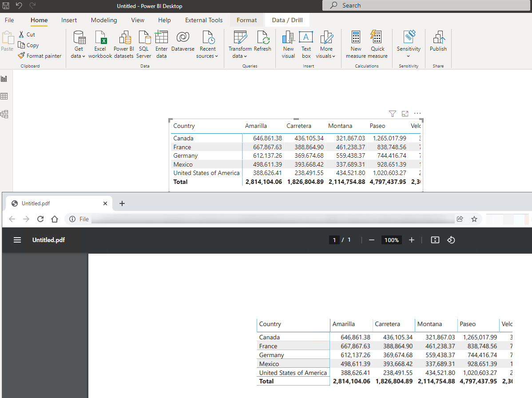Sort by Country column header in Power BI

pos(184,126)
